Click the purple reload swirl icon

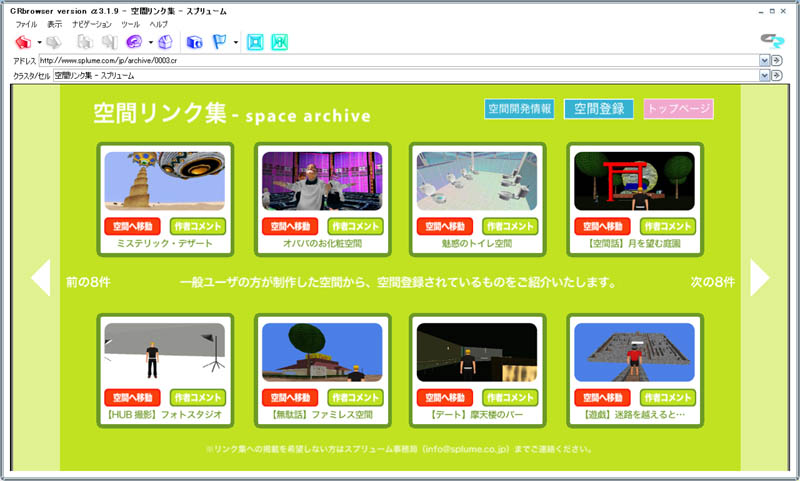(134, 42)
